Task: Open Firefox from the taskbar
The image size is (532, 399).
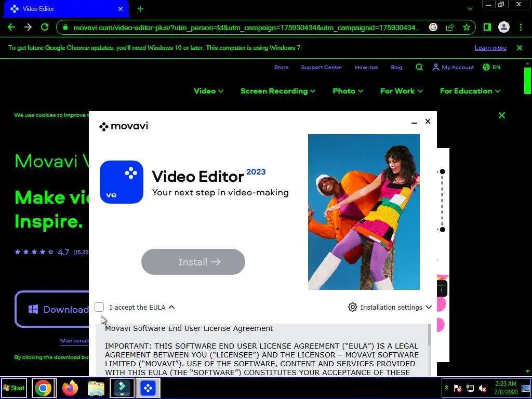Action: pyautogui.click(x=70, y=388)
